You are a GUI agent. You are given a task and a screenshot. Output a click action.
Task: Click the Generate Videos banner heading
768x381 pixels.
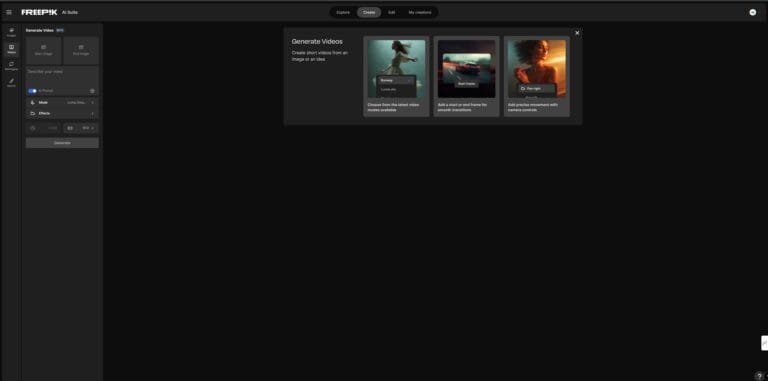[x=317, y=42]
